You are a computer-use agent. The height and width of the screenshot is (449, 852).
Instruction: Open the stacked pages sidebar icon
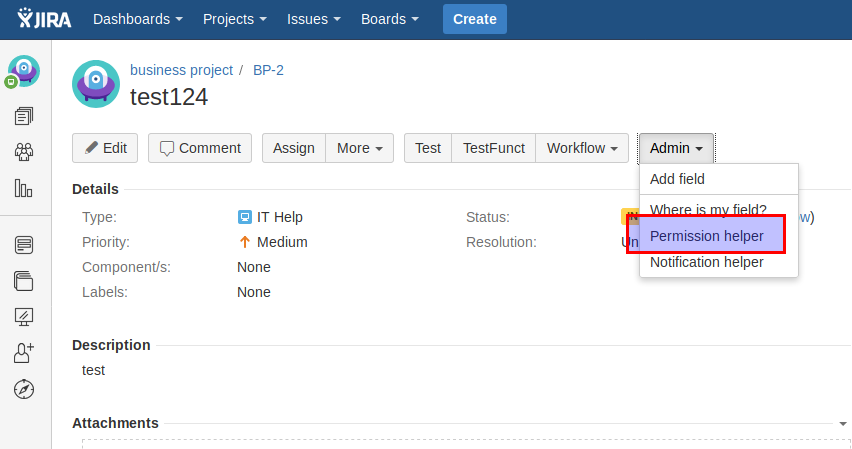(x=24, y=281)
